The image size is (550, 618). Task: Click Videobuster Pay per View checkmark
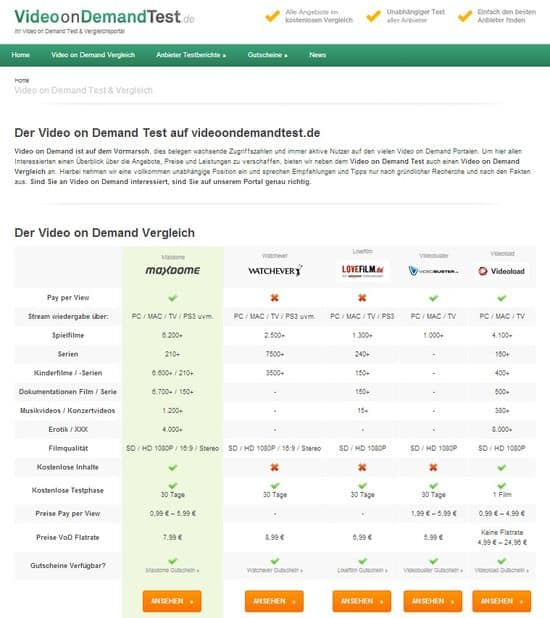pyautogui.click(x=434, y=298)
